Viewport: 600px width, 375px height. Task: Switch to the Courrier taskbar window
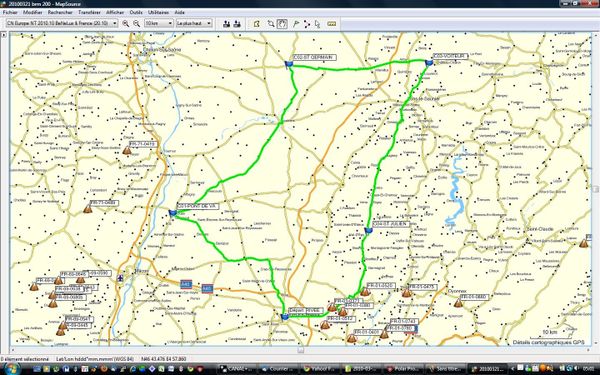[x=279, y=369]
